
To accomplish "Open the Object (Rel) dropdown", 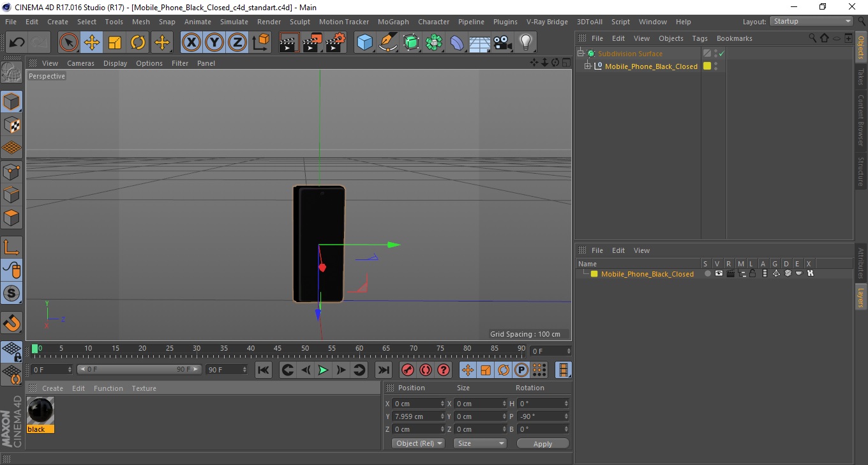I will [x=418, y=443].
